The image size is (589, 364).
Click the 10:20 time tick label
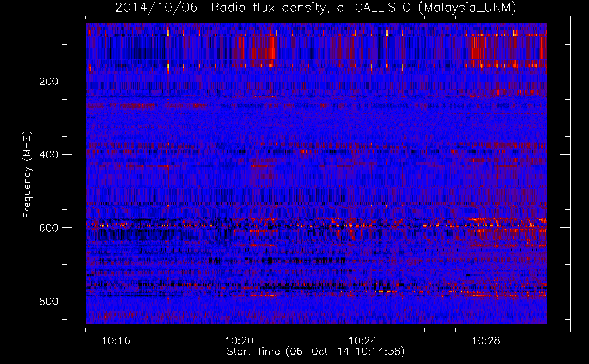pyautogui.click(x=240, y=341)
